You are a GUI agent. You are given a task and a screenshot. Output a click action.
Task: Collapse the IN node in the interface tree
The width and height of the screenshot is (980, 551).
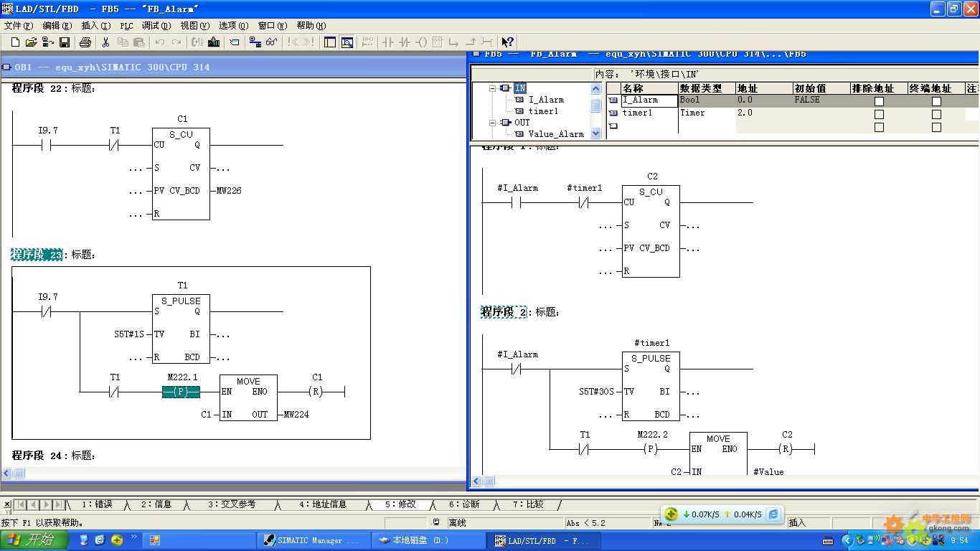[493, 88]
